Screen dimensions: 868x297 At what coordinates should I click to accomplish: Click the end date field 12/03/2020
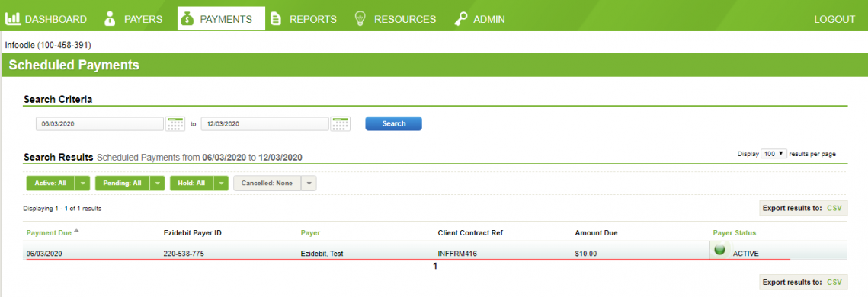coord(265,124)
